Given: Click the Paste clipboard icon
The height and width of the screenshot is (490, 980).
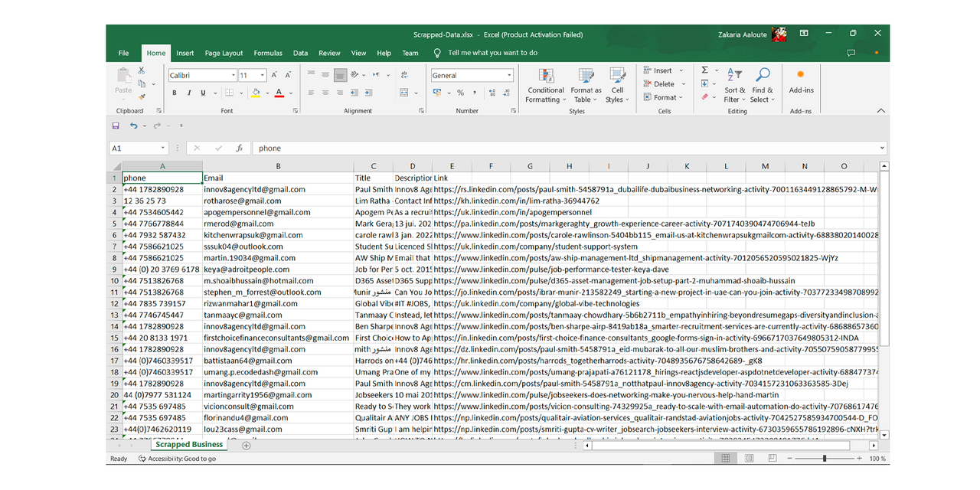Looking at the screenshot, I should click(123, 77).
